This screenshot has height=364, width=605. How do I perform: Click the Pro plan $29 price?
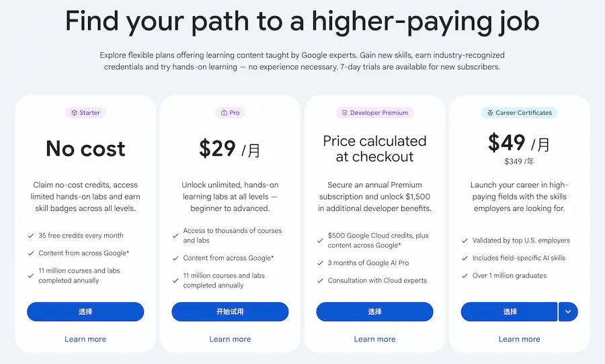click(217, 148)
